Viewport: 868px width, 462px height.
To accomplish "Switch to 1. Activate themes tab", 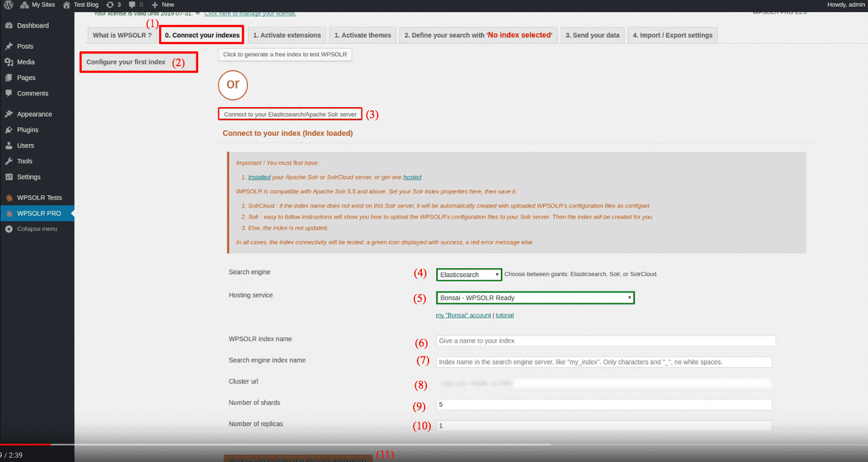I will coord(363,35).
